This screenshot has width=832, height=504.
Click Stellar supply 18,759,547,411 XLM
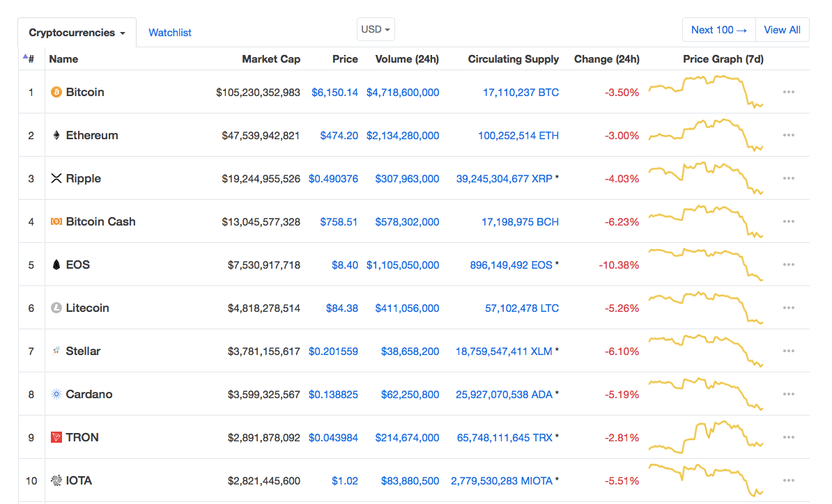pos(504,352)
